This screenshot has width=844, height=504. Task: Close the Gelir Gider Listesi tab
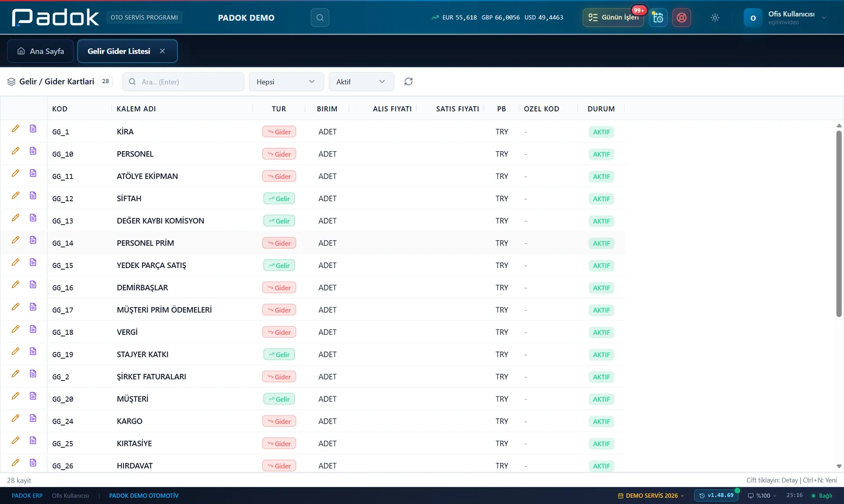click(163, 51)
